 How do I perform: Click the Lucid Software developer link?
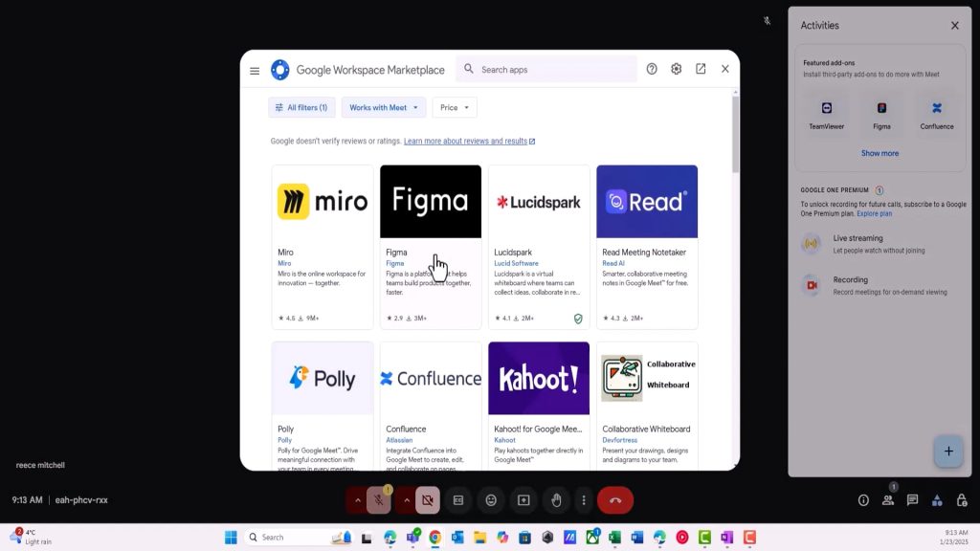click(516, 264)
